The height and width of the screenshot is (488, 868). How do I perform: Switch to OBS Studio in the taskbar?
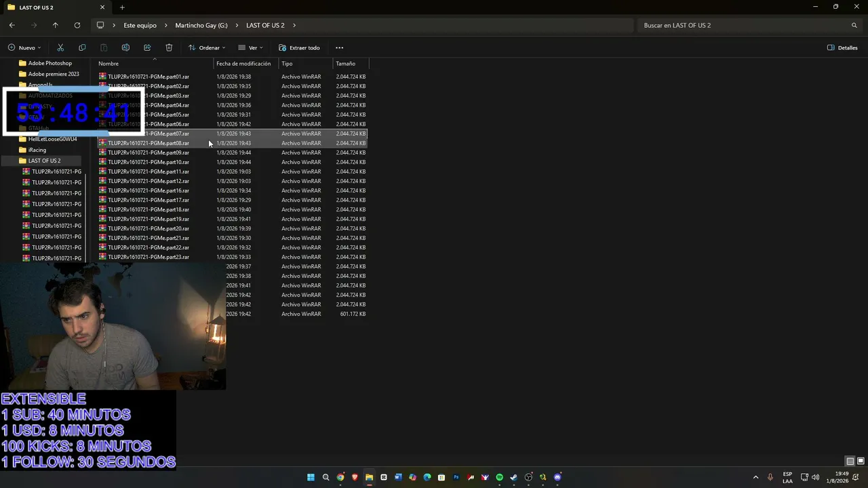pos(529,477)
